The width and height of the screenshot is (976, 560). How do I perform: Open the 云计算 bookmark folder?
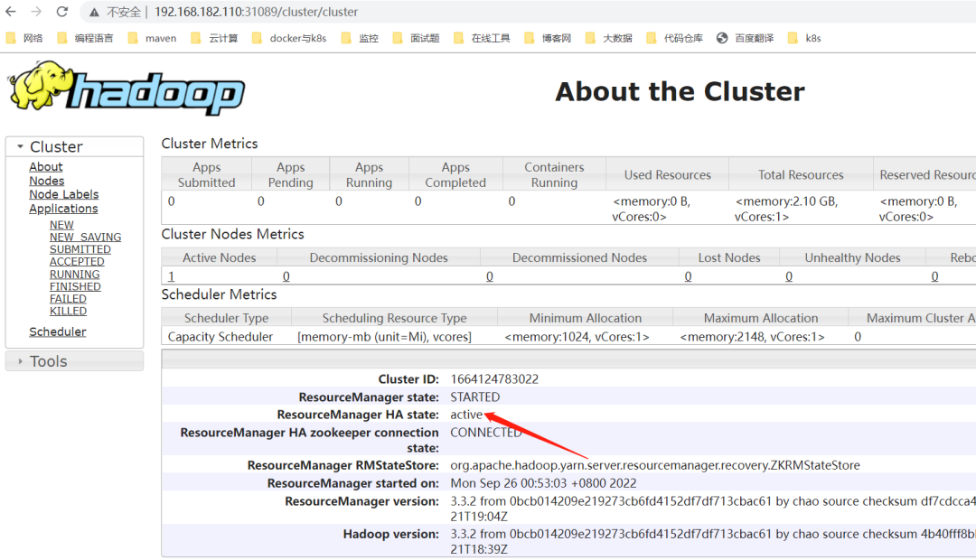coord(215,38)
